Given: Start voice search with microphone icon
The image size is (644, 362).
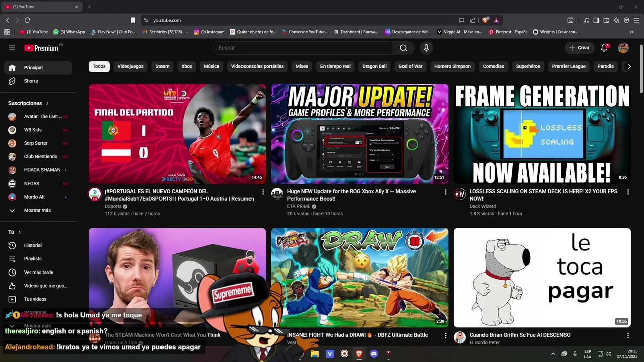Looking at the screenshot, I should (x=426, y=48).
